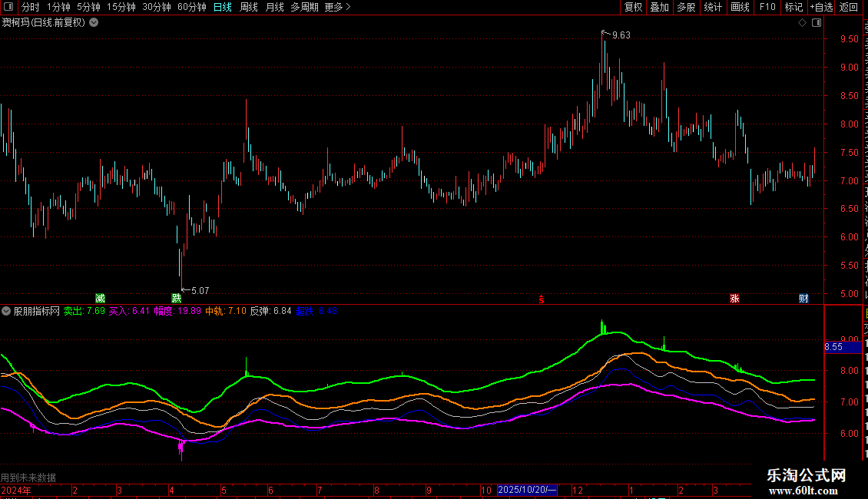Click the 卖出: 7.69 indicator value
Image resolution: width=868 pixels, height=499 pixels.
pos(84,312)
